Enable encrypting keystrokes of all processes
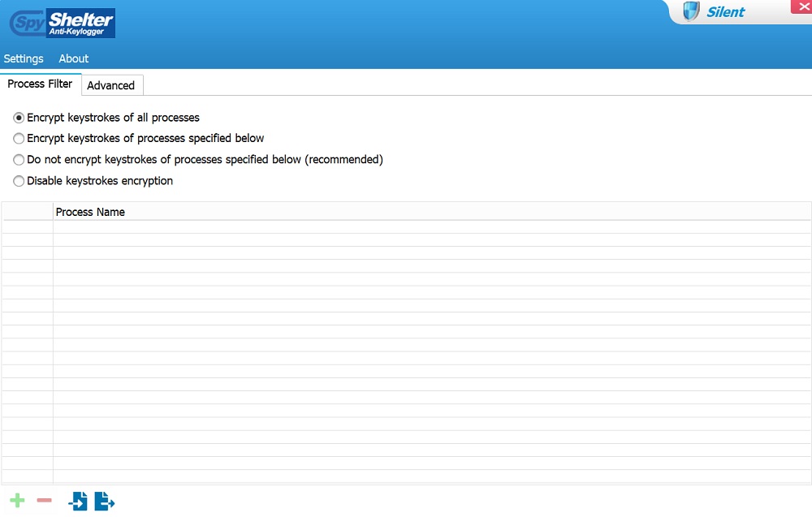This screenshot has height=517, width=812. (18, 117)
